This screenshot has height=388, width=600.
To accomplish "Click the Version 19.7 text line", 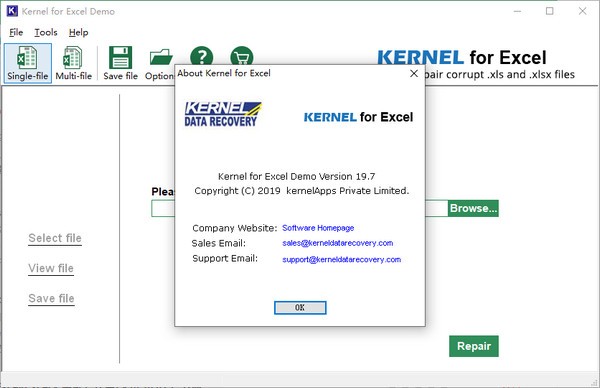I will pyautogui.click(x=297, y=176).
